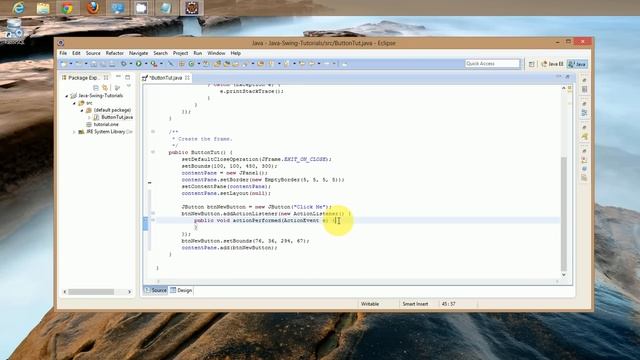Click the green Run button

pyautogui.click(x=139, y=64)
